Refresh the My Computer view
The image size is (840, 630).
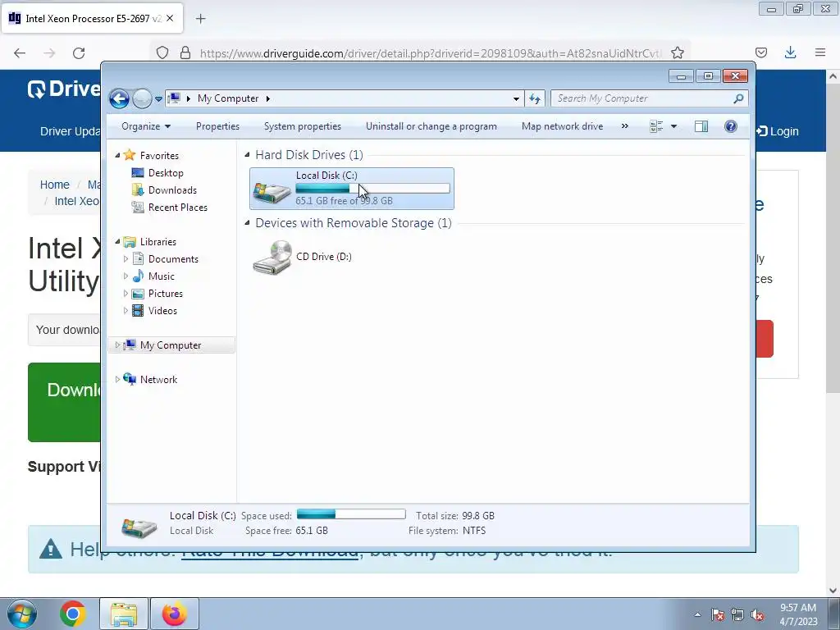tap(535, 98)
